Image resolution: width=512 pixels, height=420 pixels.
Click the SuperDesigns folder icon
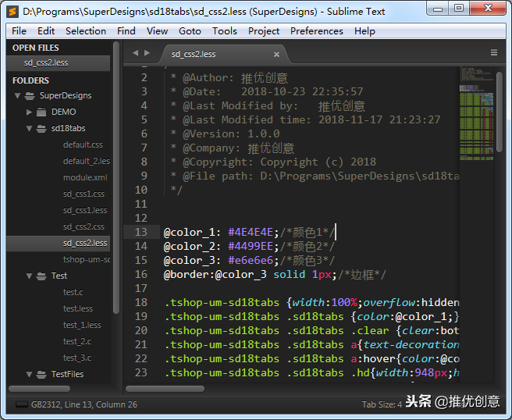pos(30,96)
